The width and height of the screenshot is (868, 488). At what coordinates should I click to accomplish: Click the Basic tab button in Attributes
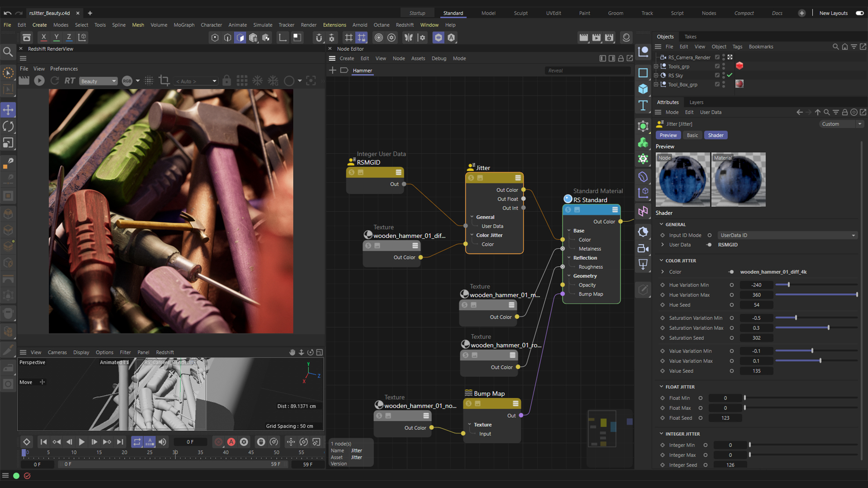pyautogui.click(x=692, y=135)
